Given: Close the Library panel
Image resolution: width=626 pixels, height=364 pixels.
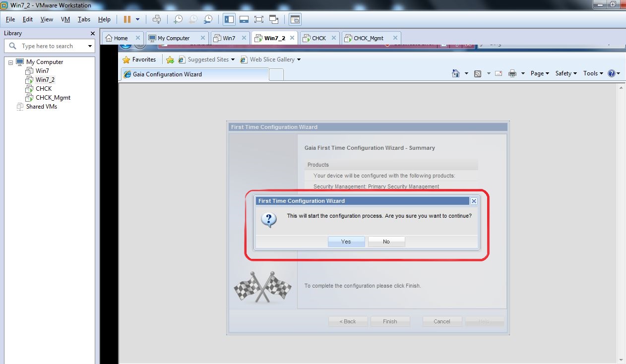Looking at the screenshot, I should (92, 33).
